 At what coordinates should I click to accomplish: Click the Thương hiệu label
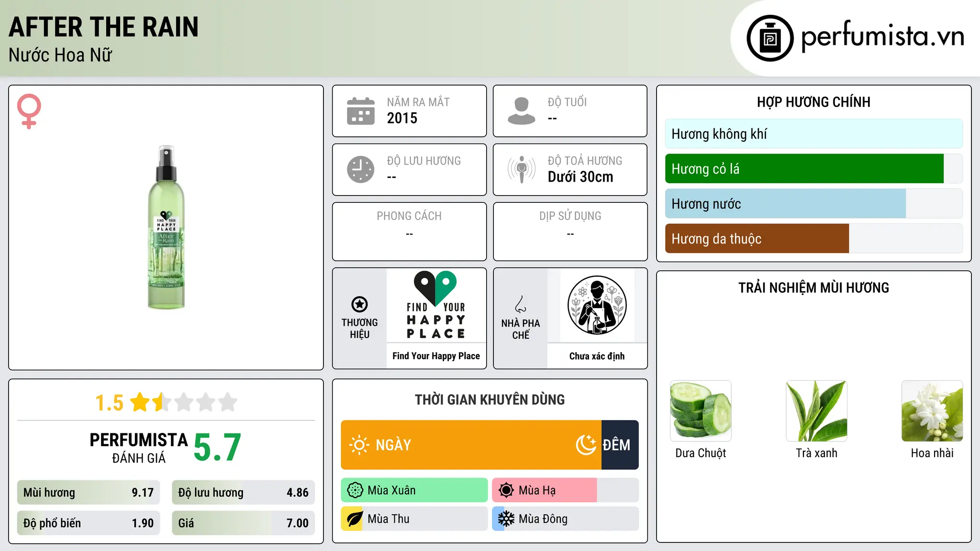point(359,329)
